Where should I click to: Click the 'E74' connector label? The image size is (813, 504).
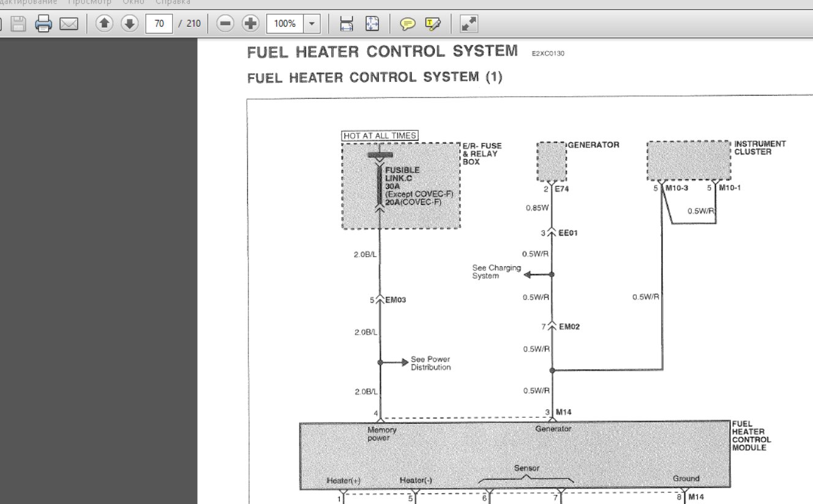[561, 190]
